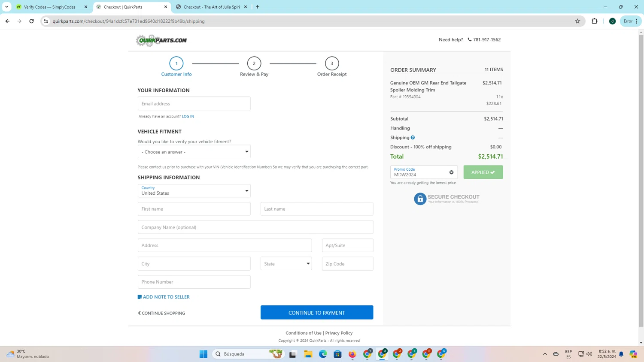This screenshot has height=362, width=644.
Task: Click the First name field
Action: pyautogui.click(x=194, y=209)
